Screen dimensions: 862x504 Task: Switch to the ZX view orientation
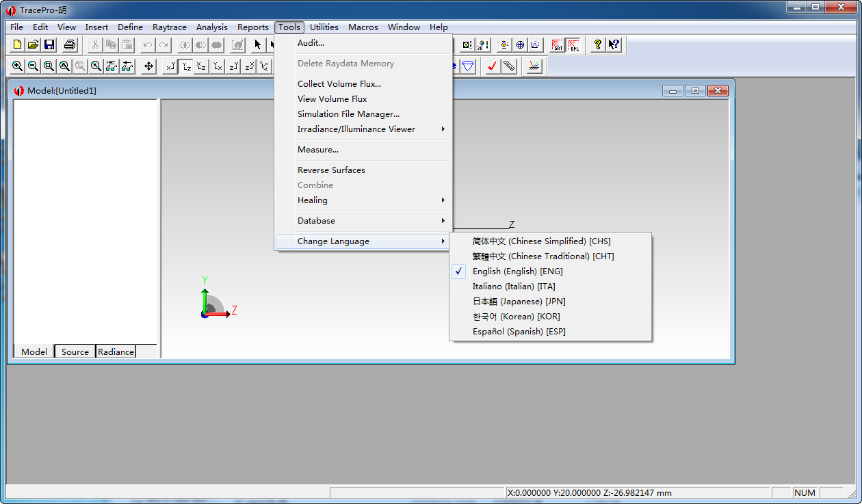pos(249,66)
